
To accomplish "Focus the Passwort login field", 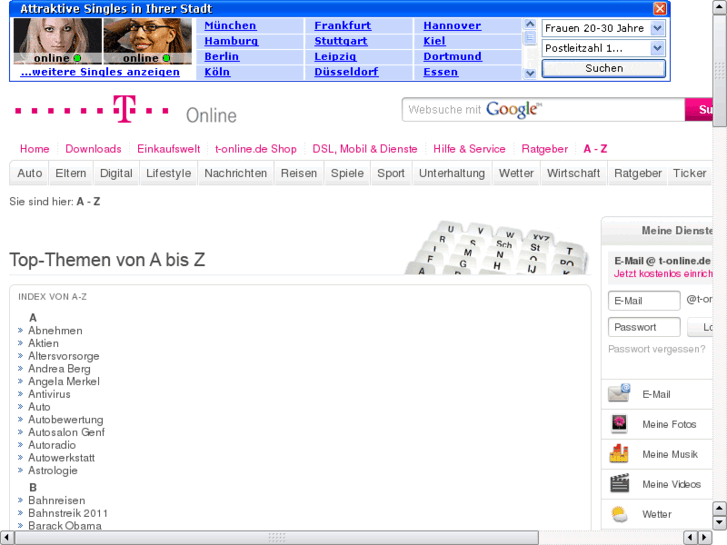I will 644,327.
